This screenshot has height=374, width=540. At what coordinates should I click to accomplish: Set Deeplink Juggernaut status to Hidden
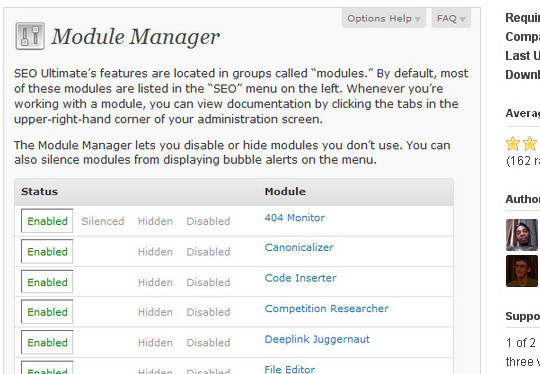155,343
